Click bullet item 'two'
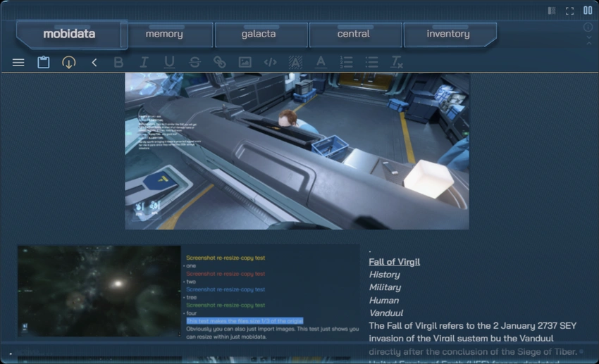Screen dimensions: 599x364 point(191,282)
